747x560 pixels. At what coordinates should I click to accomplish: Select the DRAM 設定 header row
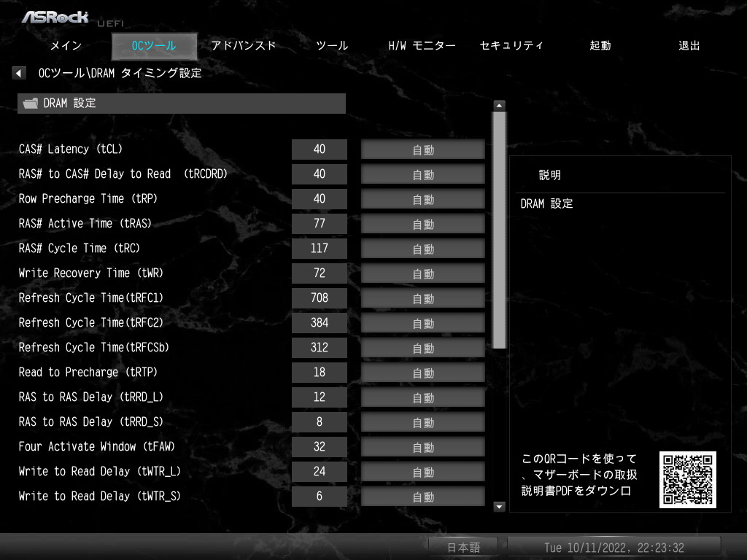click(x=182, y=104)
